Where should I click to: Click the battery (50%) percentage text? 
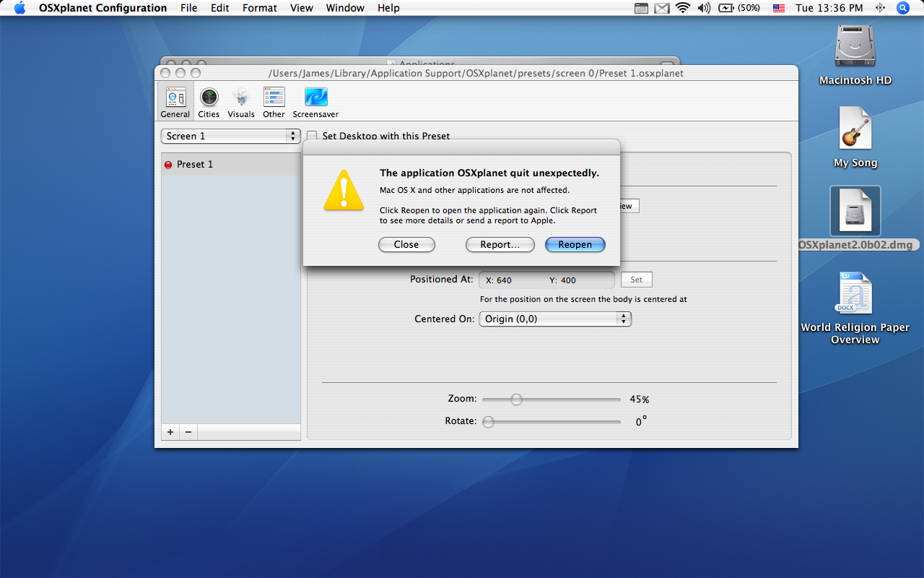[x=749, y=8]
